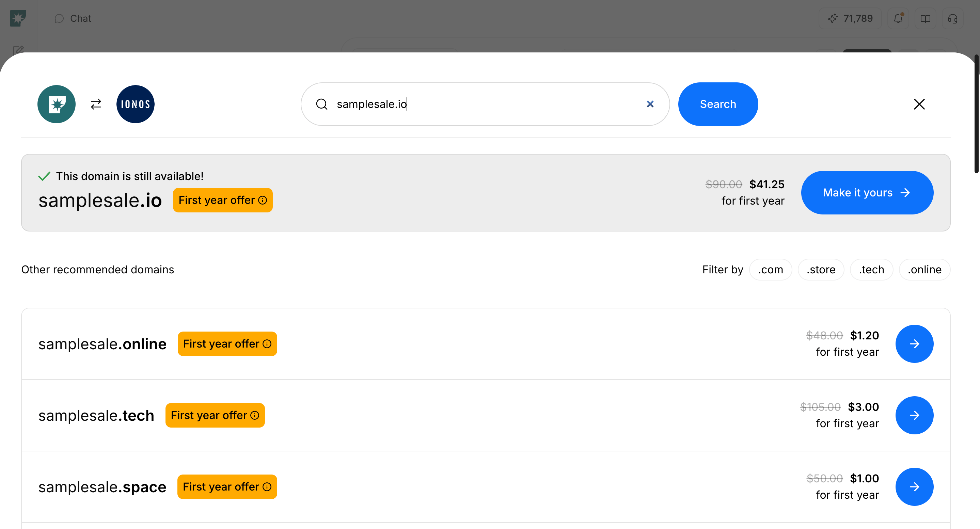The height and width of the screenshot is (529, 980).
Task: Click the samplesale.online domain name
Action: click(102, 344)
